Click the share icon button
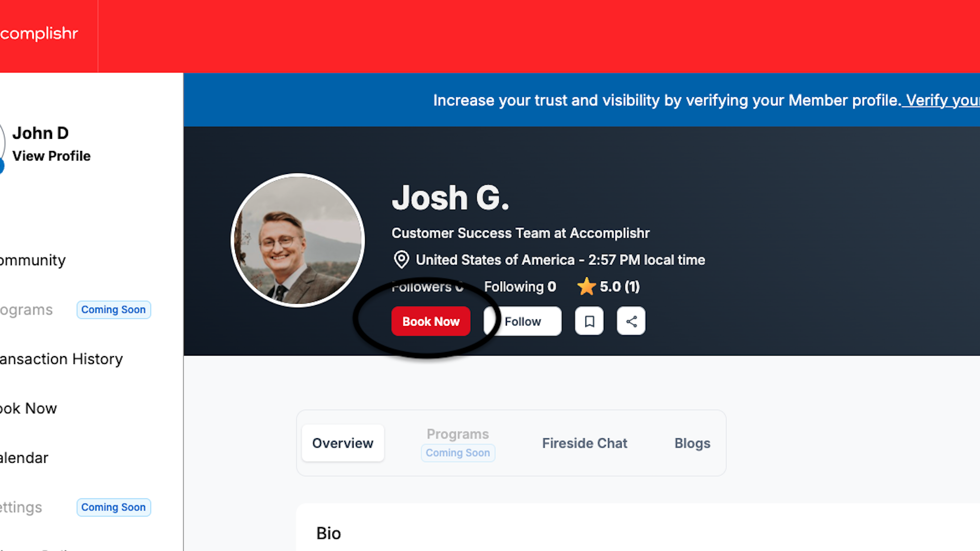Image resolution: width=980 pixels, height=551 pixels. coord(631,321)
